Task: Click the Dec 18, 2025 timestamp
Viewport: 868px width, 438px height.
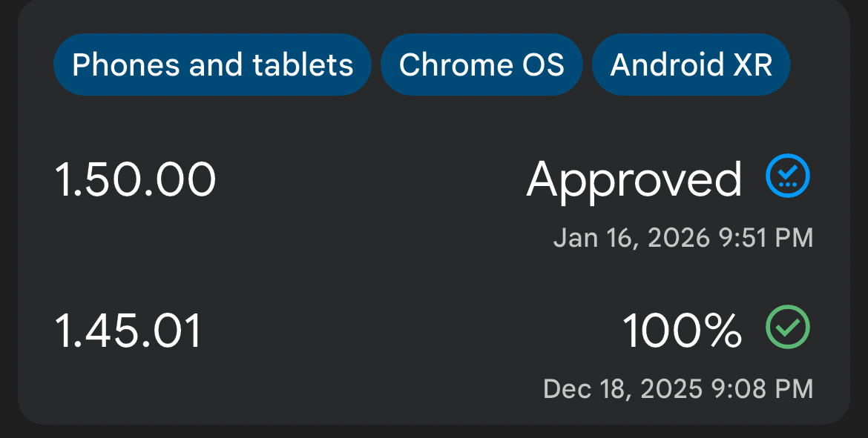Action: point(677,388)
